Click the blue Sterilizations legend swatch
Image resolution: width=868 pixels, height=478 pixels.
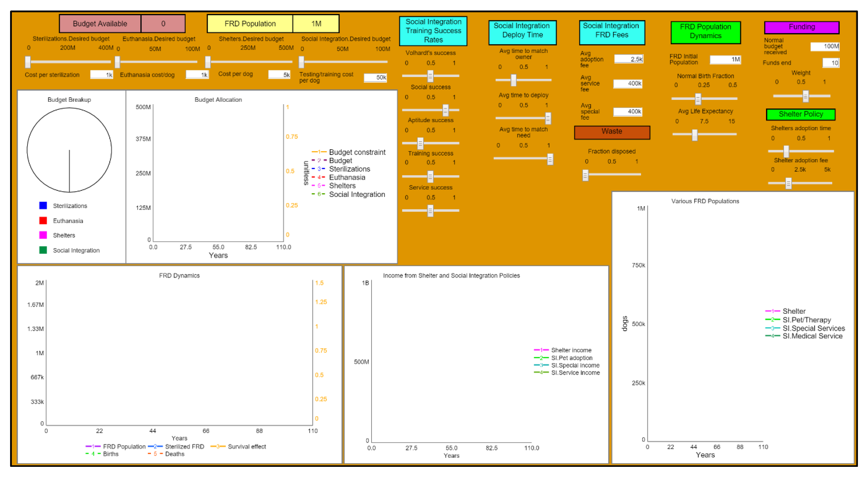(43, 206)
